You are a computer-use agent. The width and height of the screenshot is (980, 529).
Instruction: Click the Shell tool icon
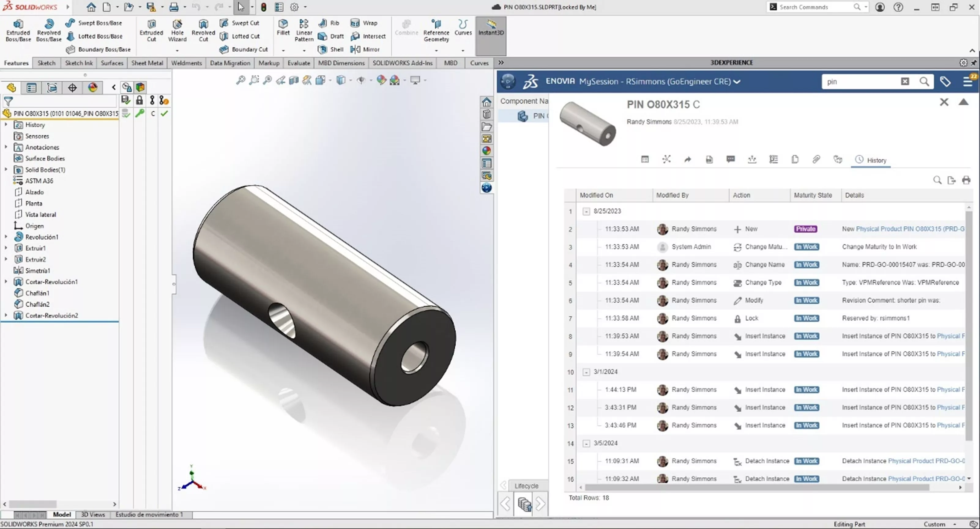tap(323, 49)
